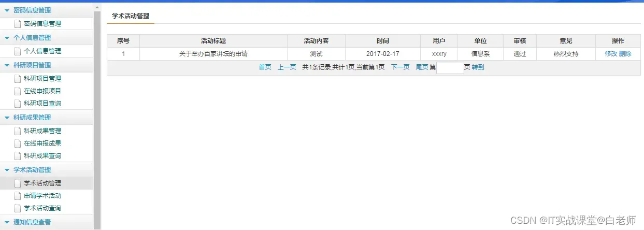This screenshot has height=230, width=644.
Task: Go to 尾页 in pagination
Action: (422, 68)
